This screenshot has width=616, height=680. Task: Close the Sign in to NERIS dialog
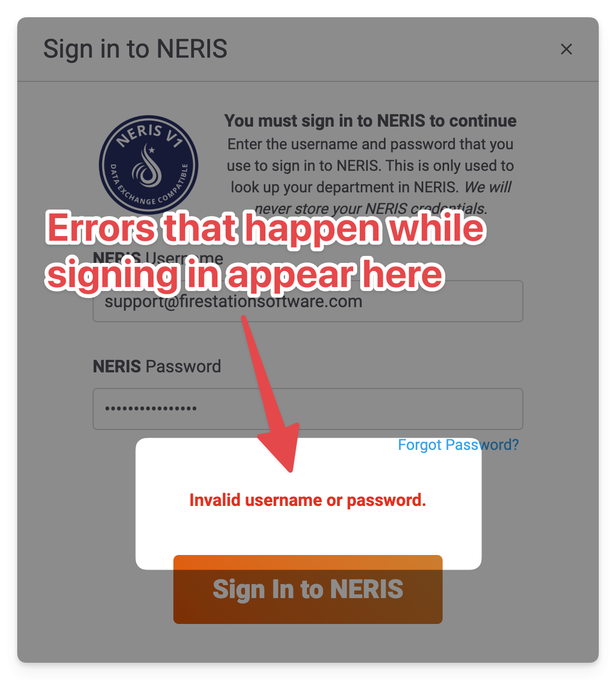(x=566, y=49)
